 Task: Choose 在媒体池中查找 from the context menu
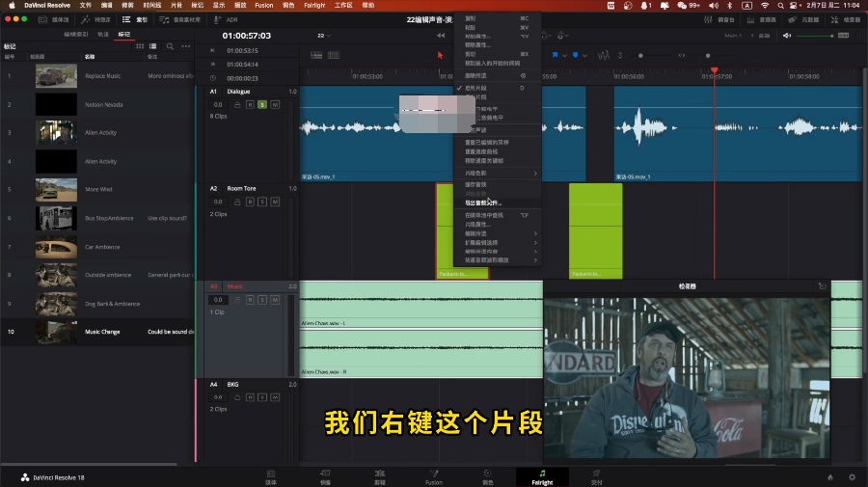497,215
